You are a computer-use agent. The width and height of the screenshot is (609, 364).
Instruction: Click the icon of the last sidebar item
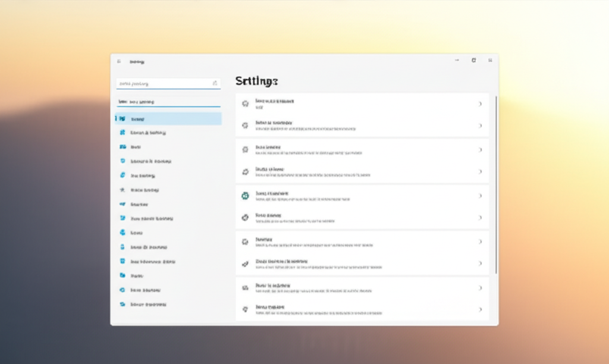(123, 304)
